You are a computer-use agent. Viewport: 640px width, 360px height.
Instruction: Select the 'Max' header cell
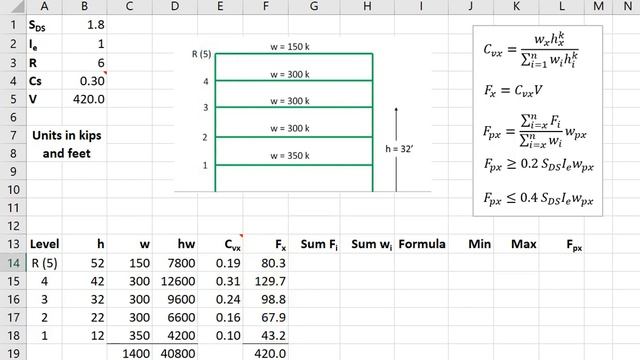pyautogui.click(x=516, y=244)
